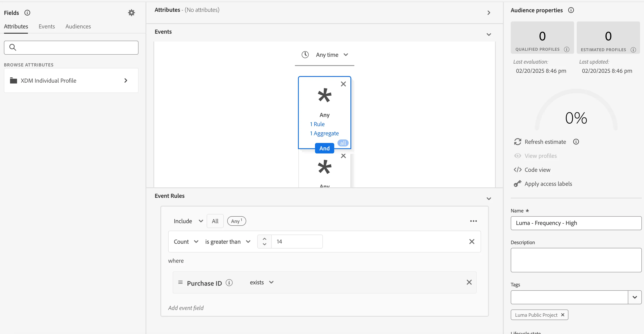Click the Refresh estimate info icon
This screenshot has height=334, width=644.
pos(576,142)
